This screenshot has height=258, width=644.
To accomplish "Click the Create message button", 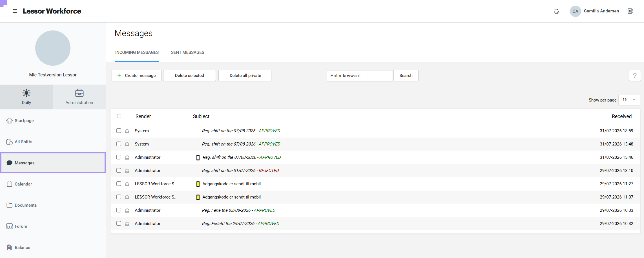I will tap(136, 76).
